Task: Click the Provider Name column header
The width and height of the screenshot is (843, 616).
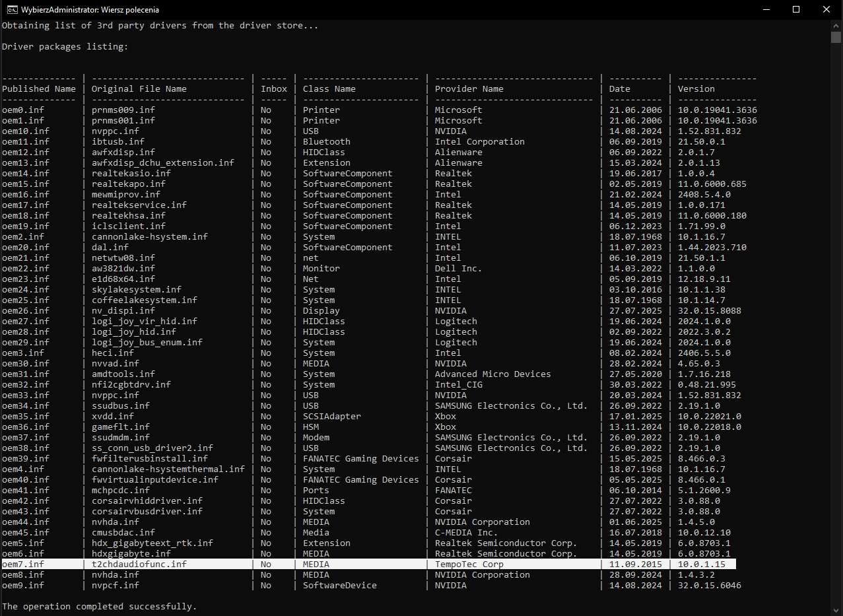Action: pyautogui.click(x=469, y=89)
